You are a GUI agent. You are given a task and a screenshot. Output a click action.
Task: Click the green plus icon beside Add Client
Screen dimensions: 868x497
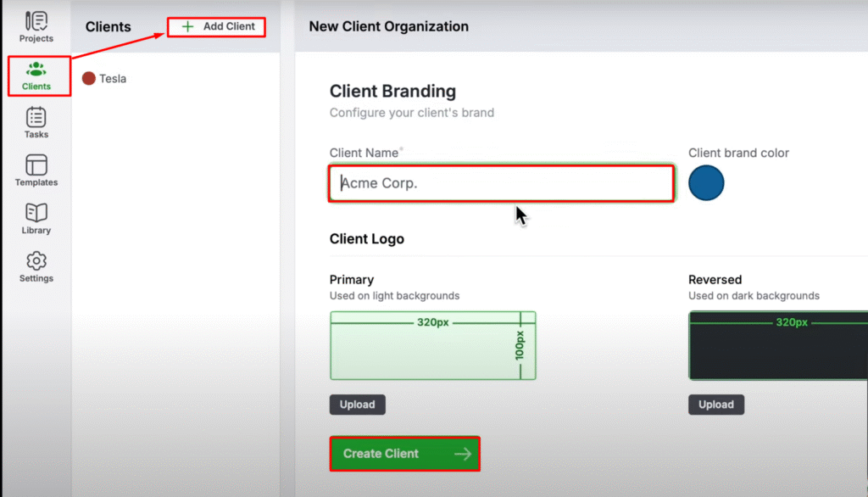click(x=187, y=27)
